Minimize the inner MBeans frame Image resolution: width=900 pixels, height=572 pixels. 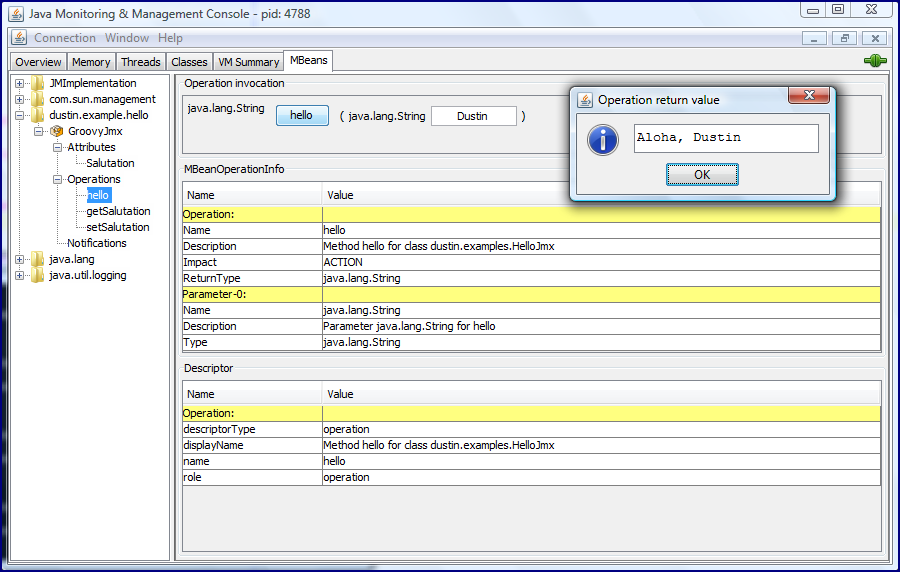[x=814, y=38]
